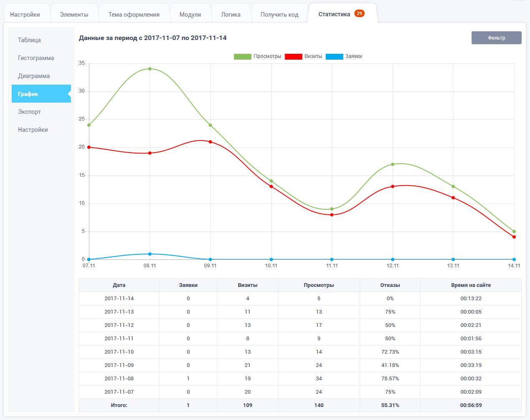This screenshot has height=420, width=530.
Task: Click the orange 29 badge on Статистика
Action: pos(359,13)
